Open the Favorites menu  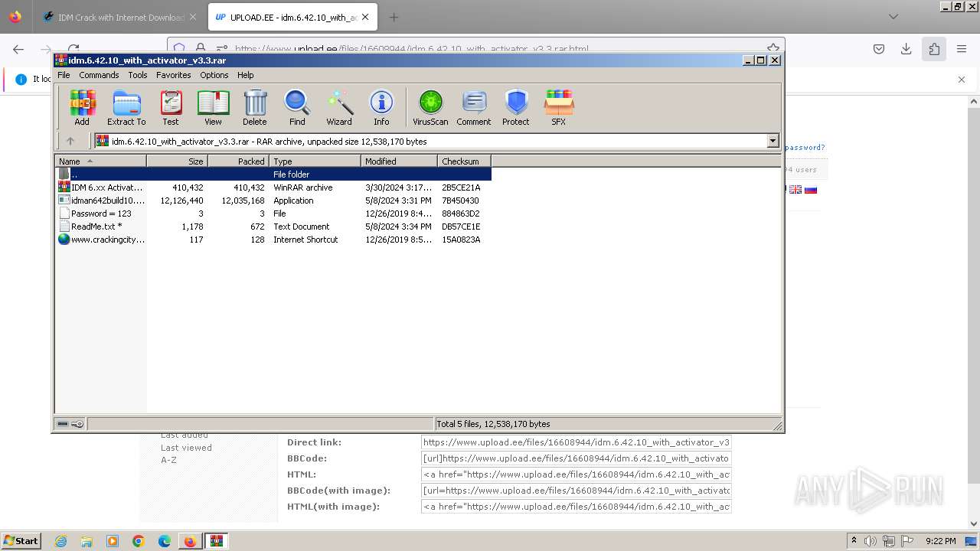pyautogui.click(x=174, y=75)
